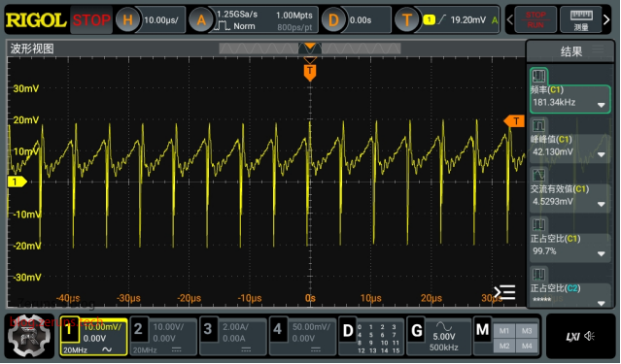Click the LXI network status icon
The width and height of the screenshot is (621, 364).
coord(572,336)
